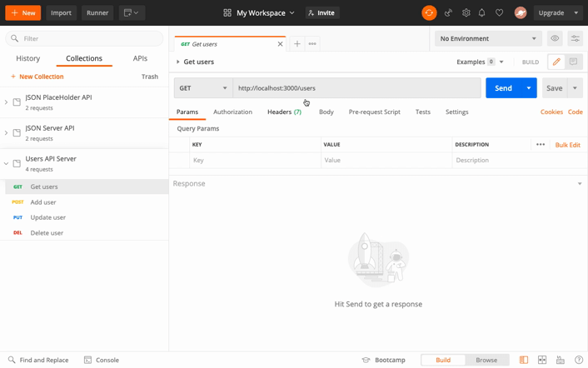Viewport: 588px width, 368px height.
Task: Open tab options three-dots menu
Action: pyautogui.click(x=312, y=44)
